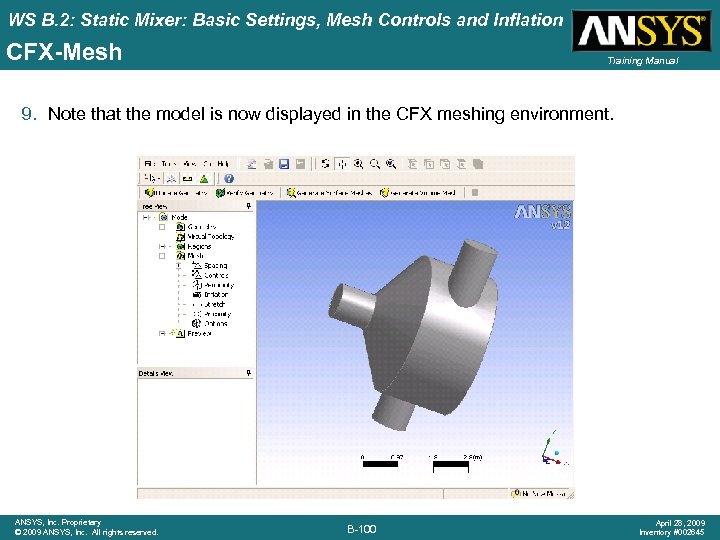Collapse the Model root node
The height and width of the screenshot is (540, 720).
[146, 217]
